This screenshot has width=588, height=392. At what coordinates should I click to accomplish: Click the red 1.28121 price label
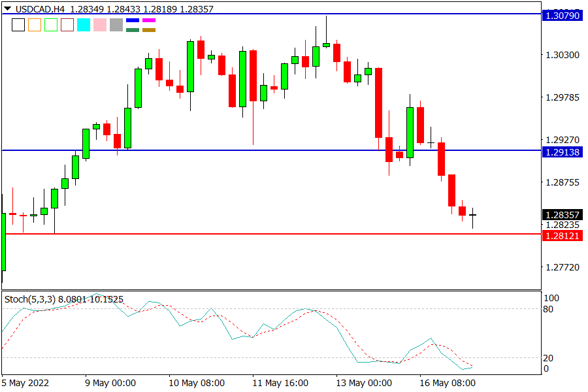point(562,236)
